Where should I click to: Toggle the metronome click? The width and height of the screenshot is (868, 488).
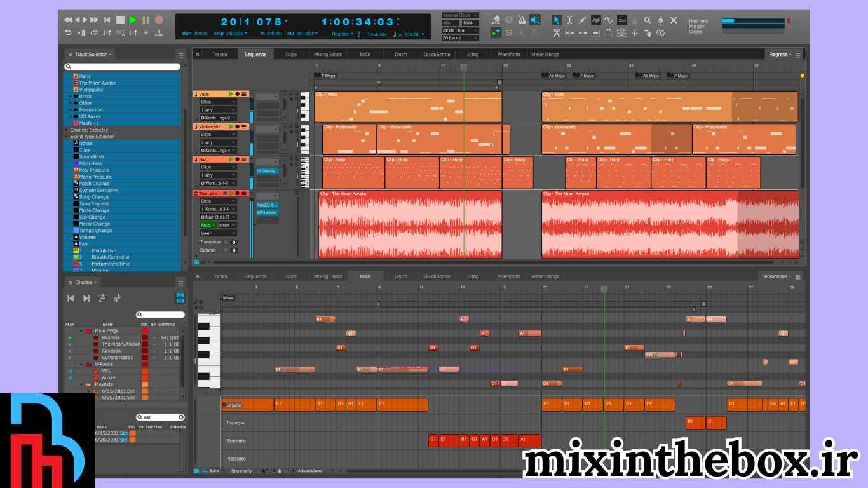coord(522,20)
